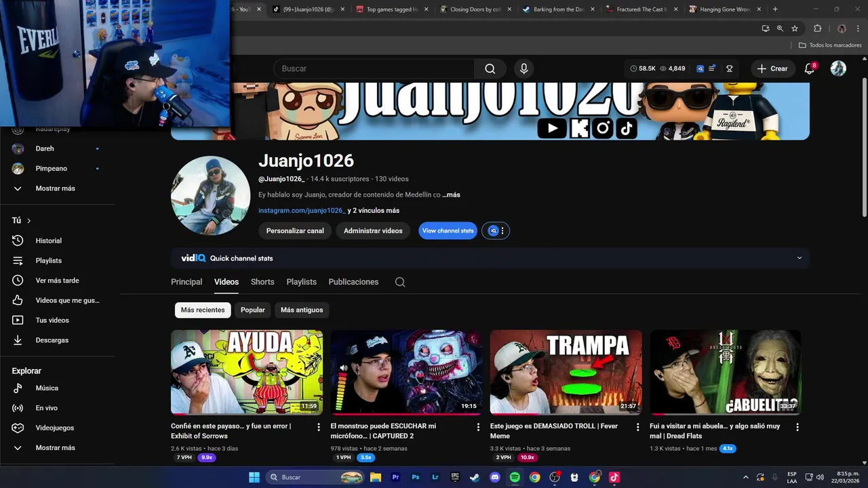Select the Más antiguos filter chip
The width and height of the screenshot is (868, 488).
302,310
